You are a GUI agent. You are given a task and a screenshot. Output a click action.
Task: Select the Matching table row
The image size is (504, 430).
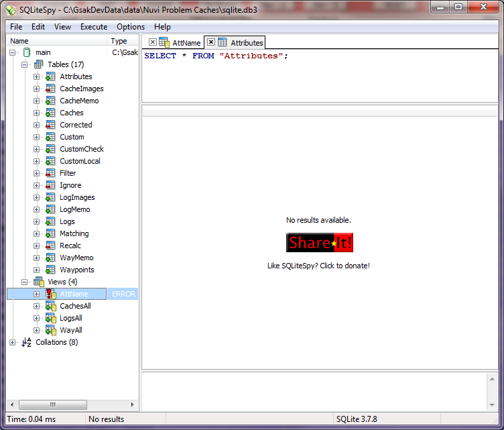click(74, 233)
